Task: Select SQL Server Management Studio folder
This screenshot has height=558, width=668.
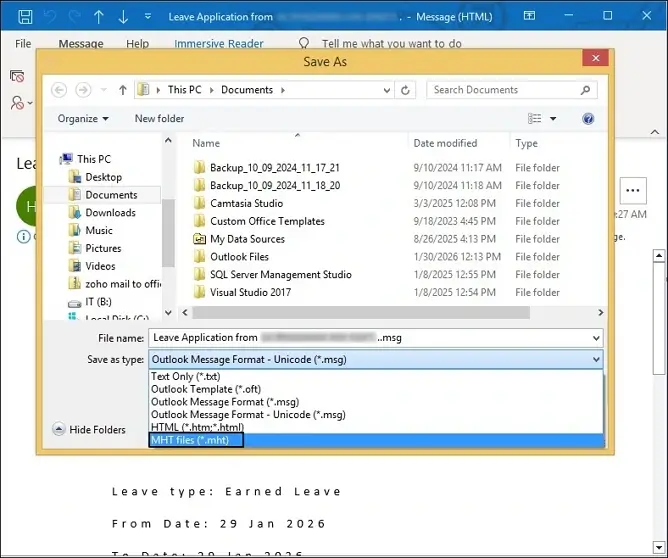Action: [281, 275]
